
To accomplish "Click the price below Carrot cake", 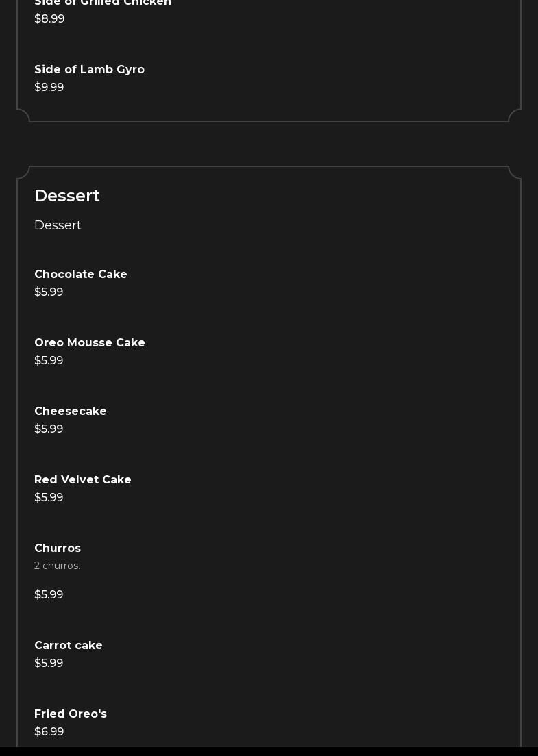I will pos(49,664).
